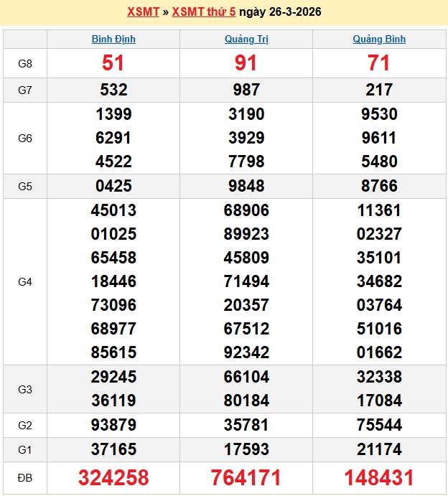This screenshot has width=448, height=496.
Task: Select the red G8 number 91
Action: (246, 64)
